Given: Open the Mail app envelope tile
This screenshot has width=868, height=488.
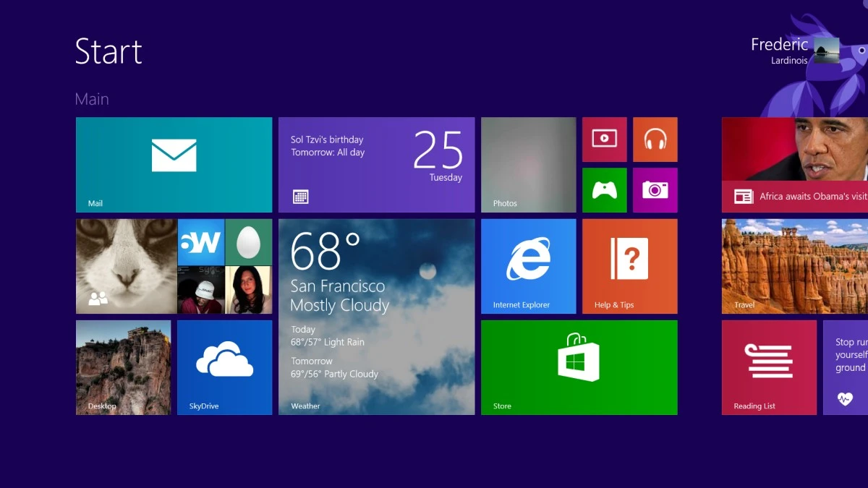Looking at the screenshot, I should tap(174, 165).
